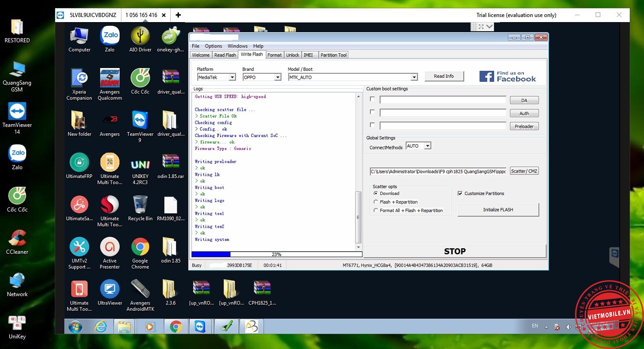This screenshot has height=349, width=644.
Task: Open the Computer desktop icon
Action: [x=79, y=40]
